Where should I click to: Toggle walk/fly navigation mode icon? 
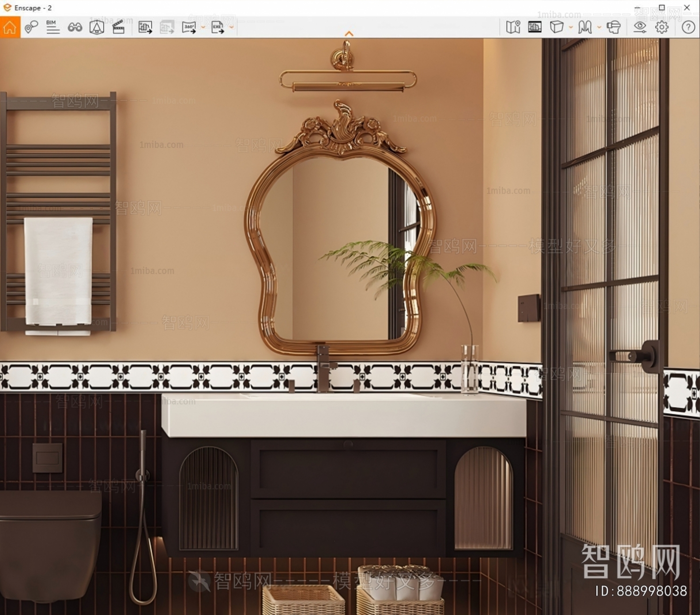[x=585, y=27]
